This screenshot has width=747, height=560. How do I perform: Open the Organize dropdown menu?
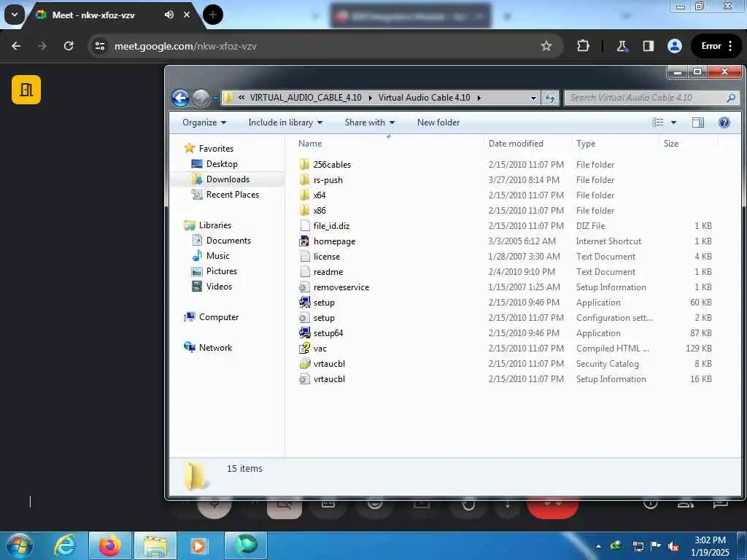click(x=204, y=122)
